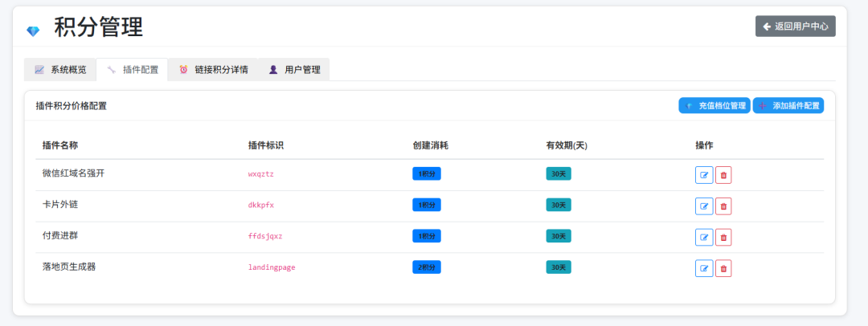This screenshot has width=868, height=326.
Task: Click the landingpage plugin identifier
Action: [x=272, y=267]
